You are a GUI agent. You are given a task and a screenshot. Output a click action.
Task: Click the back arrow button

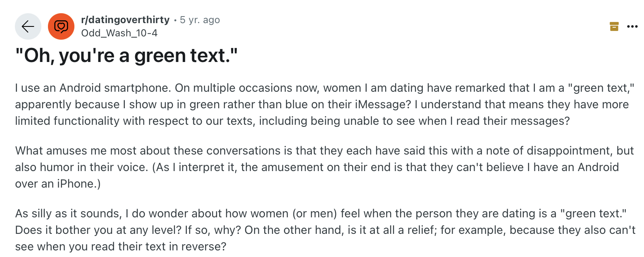28,27
